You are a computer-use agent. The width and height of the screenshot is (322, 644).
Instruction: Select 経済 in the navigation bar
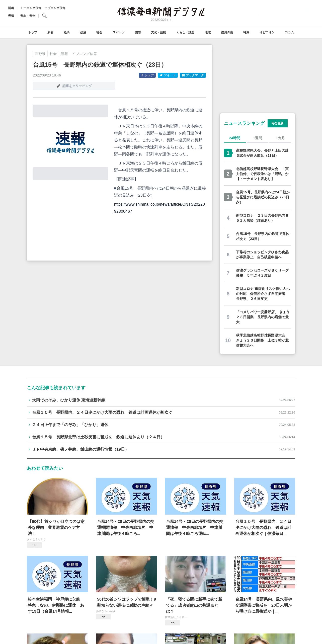coord(67,32)
